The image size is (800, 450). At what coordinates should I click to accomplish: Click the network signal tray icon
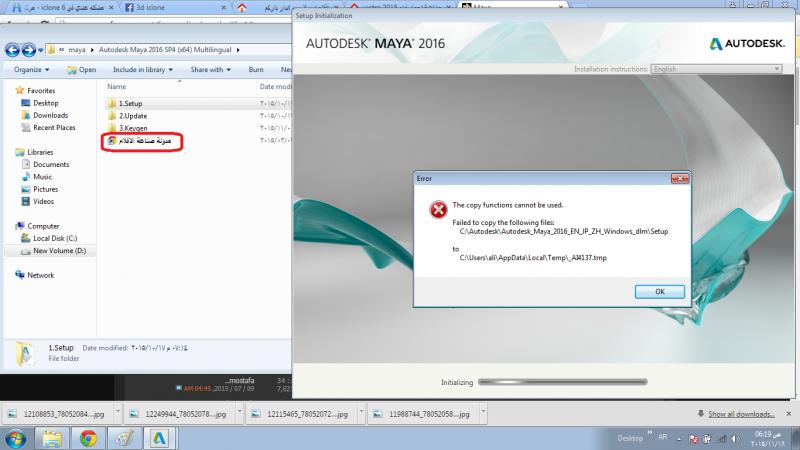click(721, 439)
